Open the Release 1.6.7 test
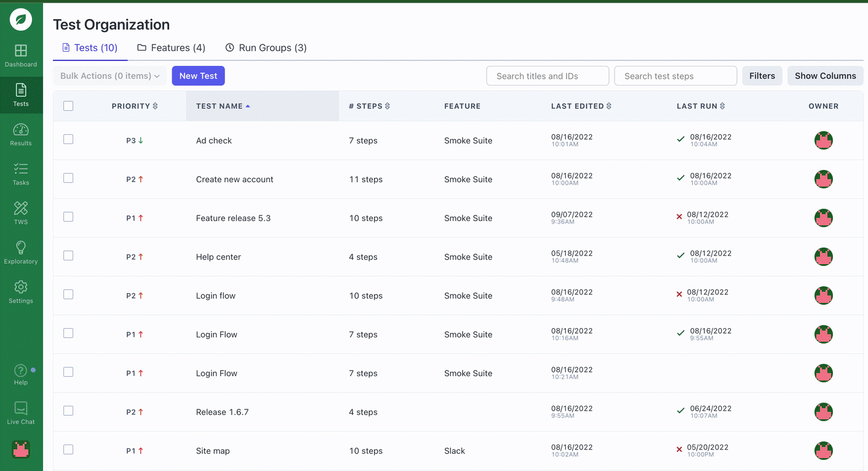This screenshot has width=868, height=471. [222, 412]
